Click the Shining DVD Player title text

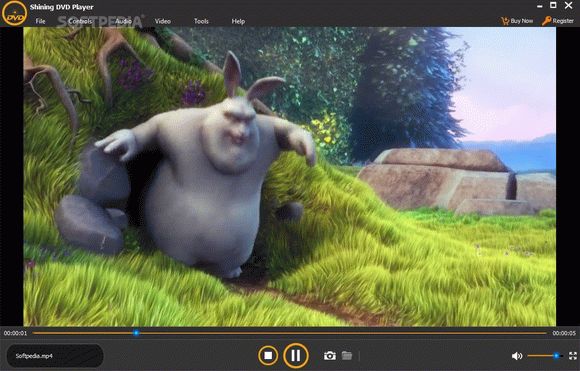[61, 7]
